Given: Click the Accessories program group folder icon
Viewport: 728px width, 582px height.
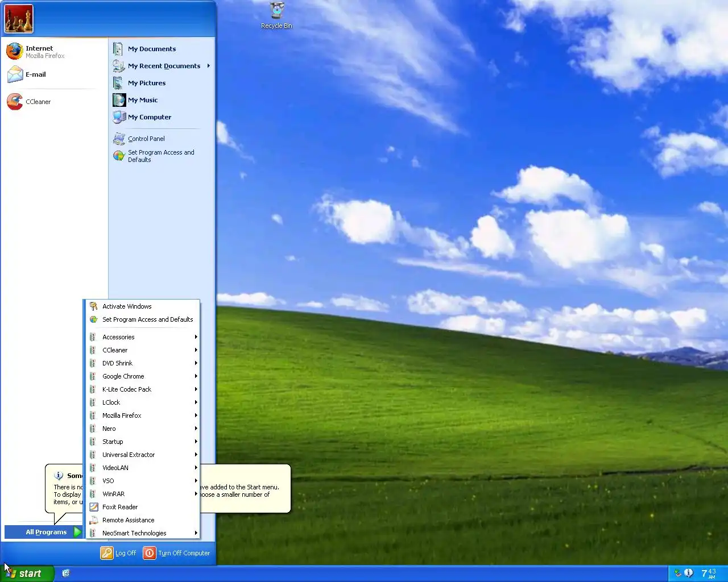Looking at the screenshot, I should point(93,337).
